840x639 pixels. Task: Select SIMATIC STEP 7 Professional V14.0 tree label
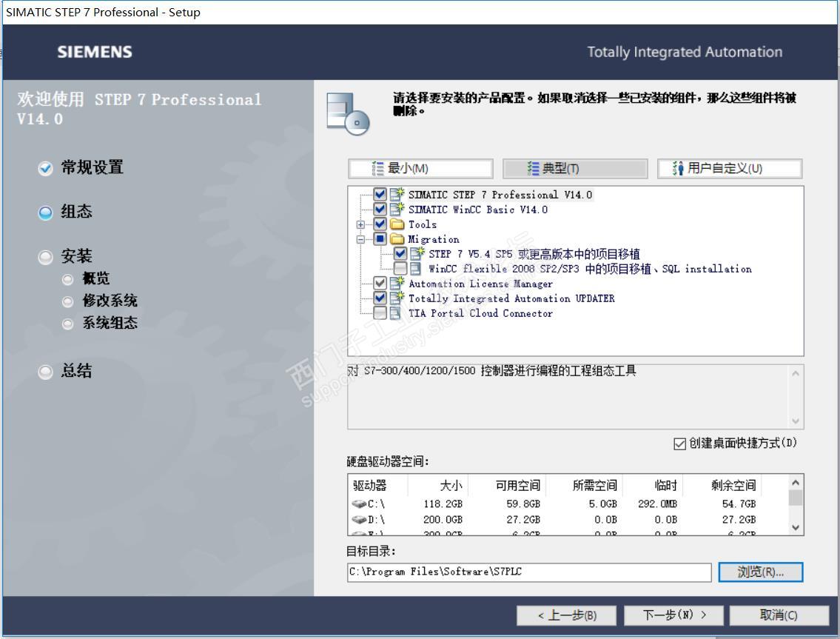tap(500, 195)
